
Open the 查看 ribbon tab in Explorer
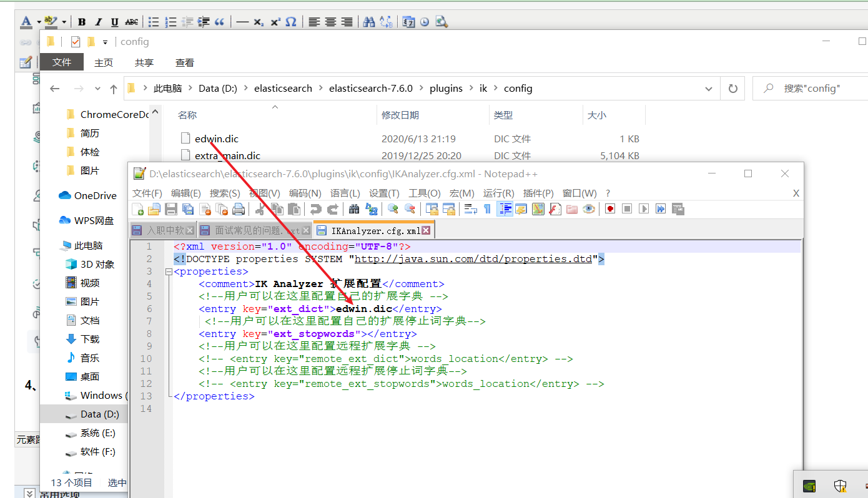[185, 63]
